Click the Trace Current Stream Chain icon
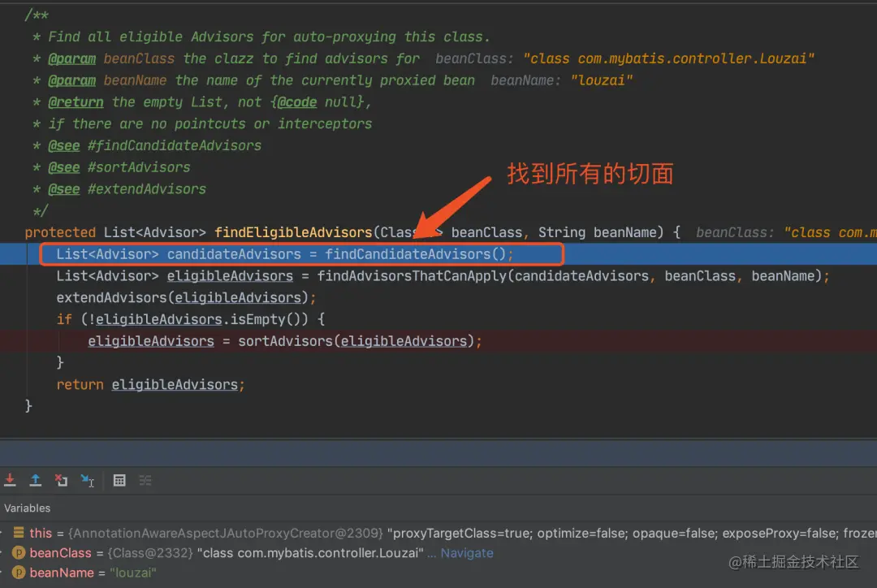877x588 pixels. tap(145, 481)
